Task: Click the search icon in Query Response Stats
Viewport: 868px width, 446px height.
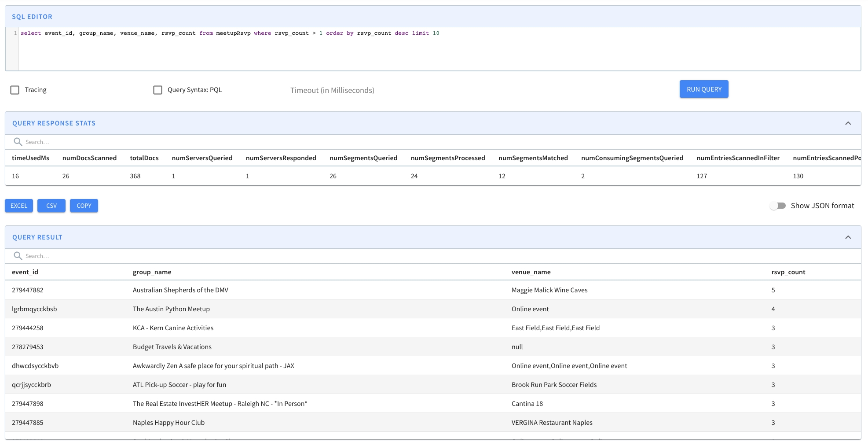Action: [18, 142]
